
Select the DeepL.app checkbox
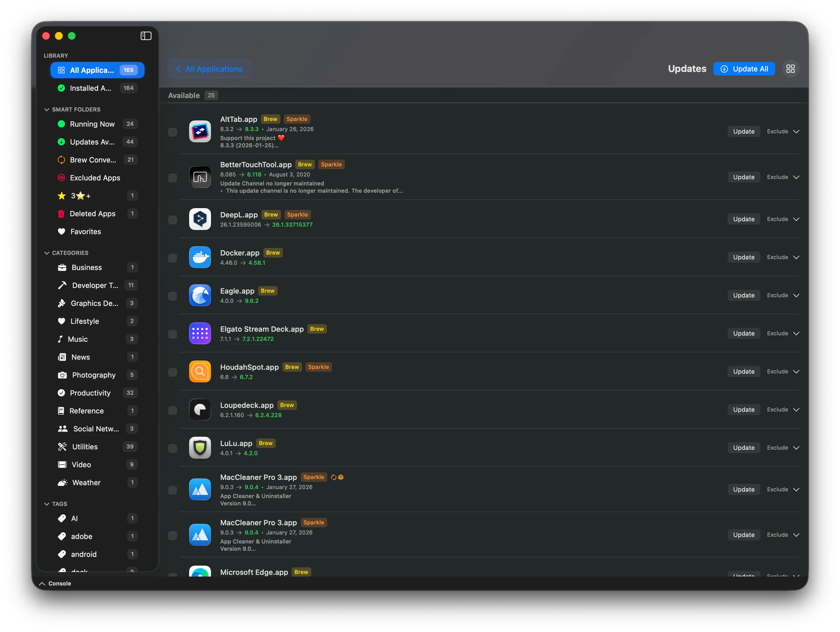coord(172,220)
